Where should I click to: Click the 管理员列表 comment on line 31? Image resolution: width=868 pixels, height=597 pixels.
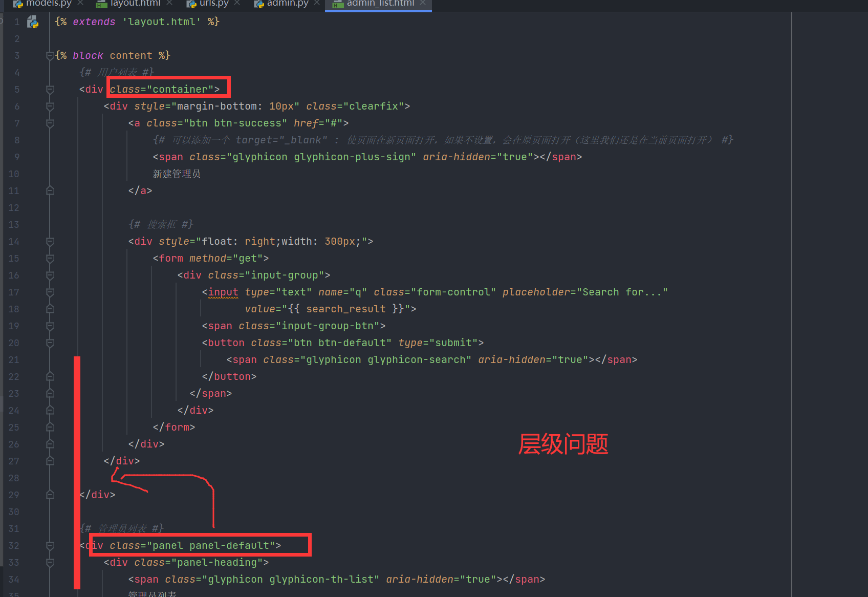point(122,528)
